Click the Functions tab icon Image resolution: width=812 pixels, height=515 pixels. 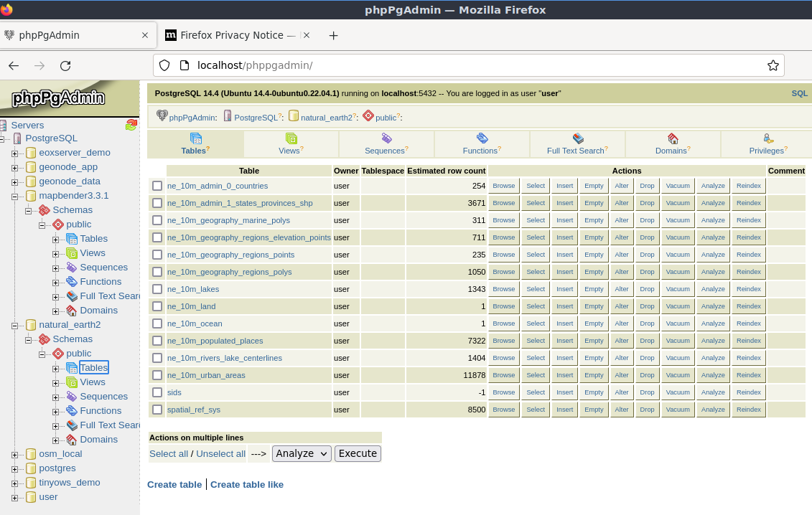482,138
